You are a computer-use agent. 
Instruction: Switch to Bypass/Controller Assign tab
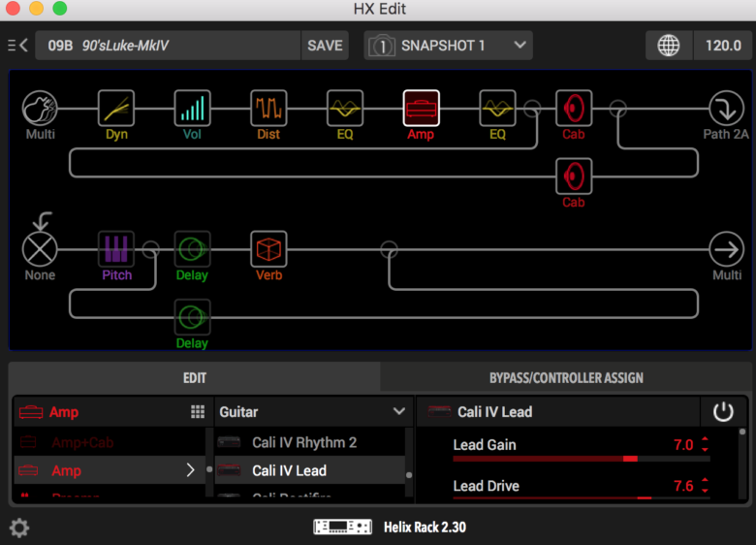[x=566, y=377]
